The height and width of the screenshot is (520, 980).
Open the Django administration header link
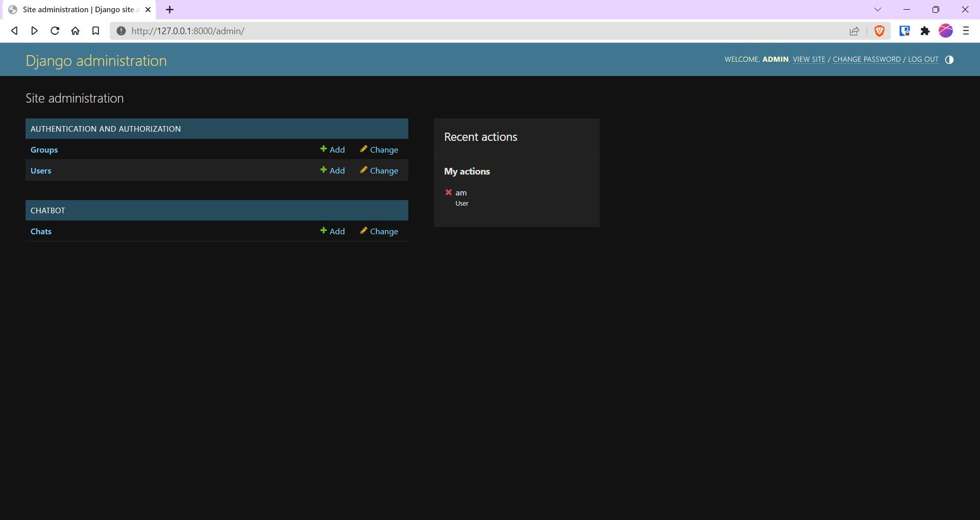click(x=96, y=61)
